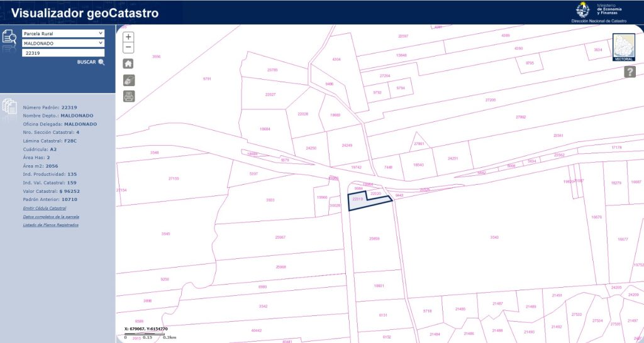Reset map with the home icon
The width and height of the screenshot is (644, 343).
(x=128, y=63)
